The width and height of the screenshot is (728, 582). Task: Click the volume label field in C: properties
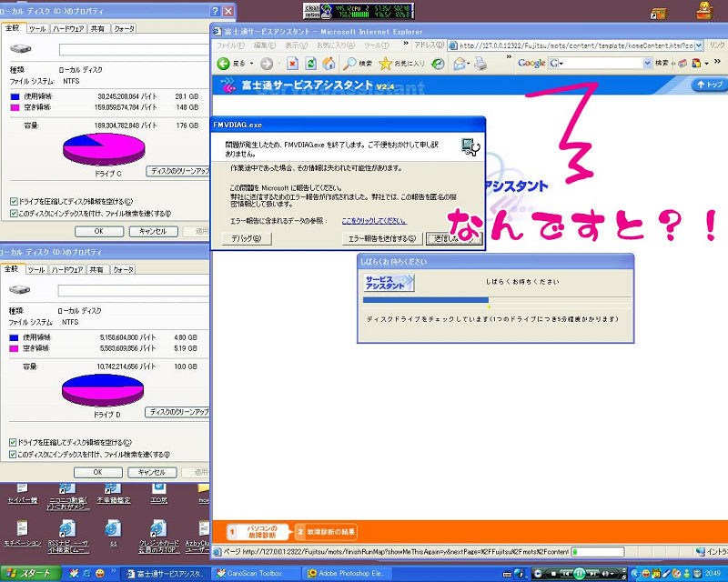134,50
